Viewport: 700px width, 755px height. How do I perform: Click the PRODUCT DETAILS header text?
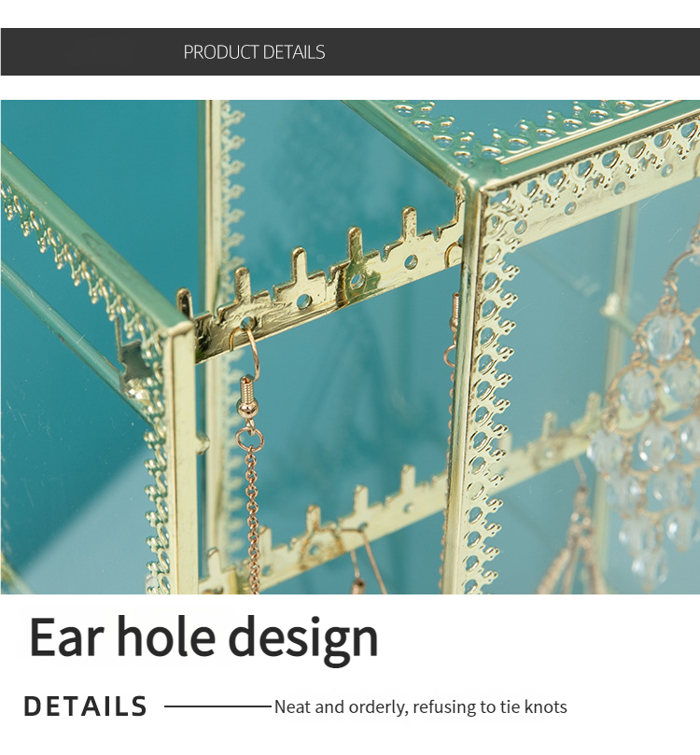(x=254, y=52)
